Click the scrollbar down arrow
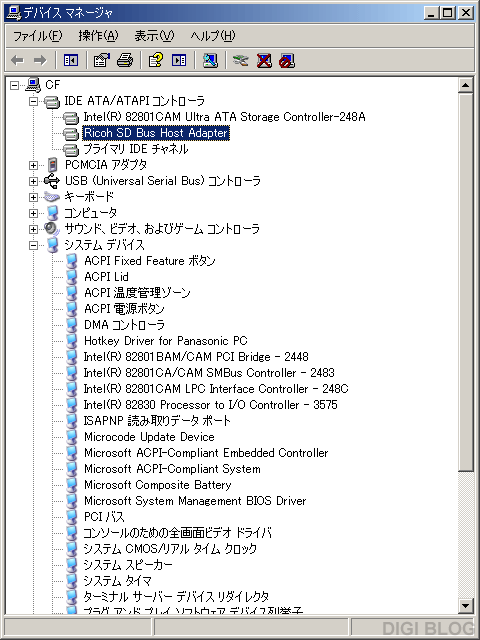480x640 pixels. (465, 605)
